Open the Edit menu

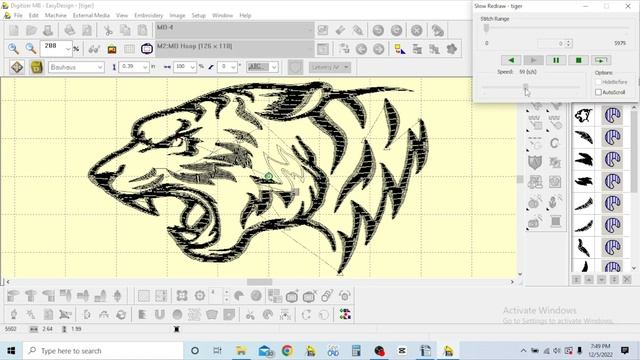[33, 16]
